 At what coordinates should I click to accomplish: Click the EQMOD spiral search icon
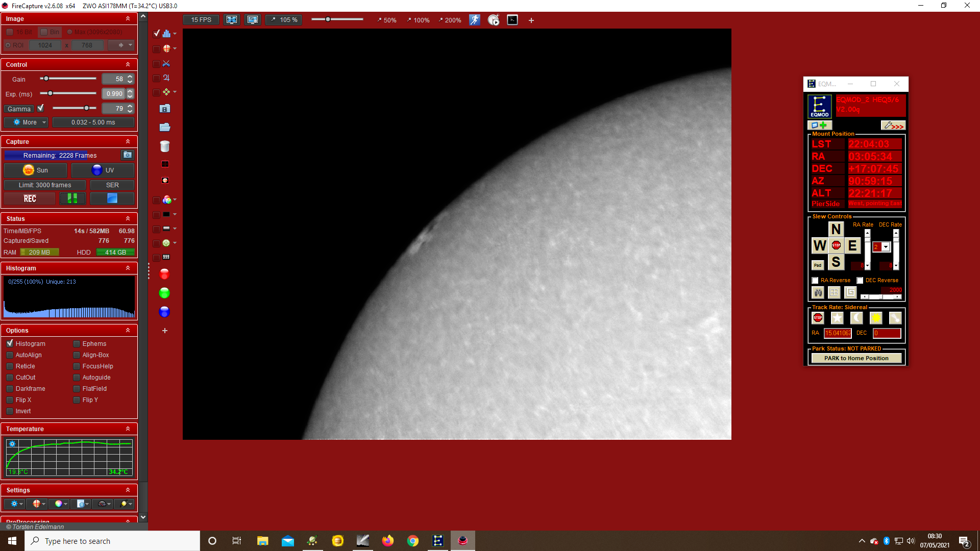850,292
